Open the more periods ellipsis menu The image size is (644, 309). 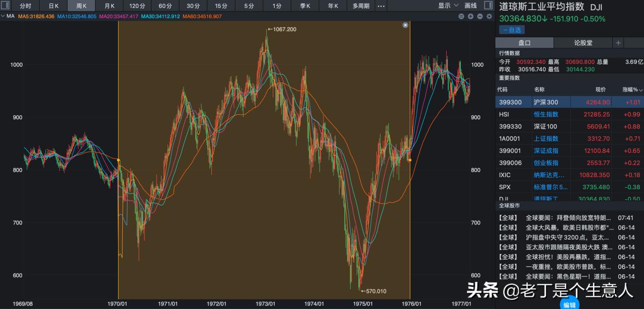click(381, 6)
